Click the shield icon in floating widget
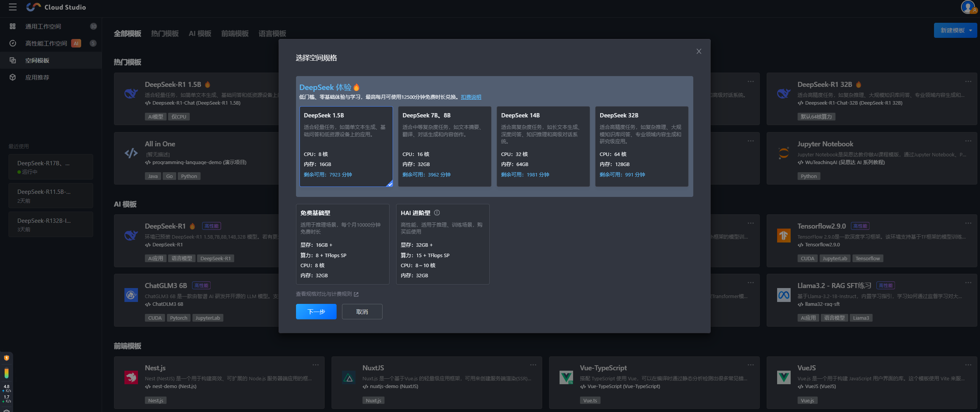980x412 pixels. (x=7, y=358)
